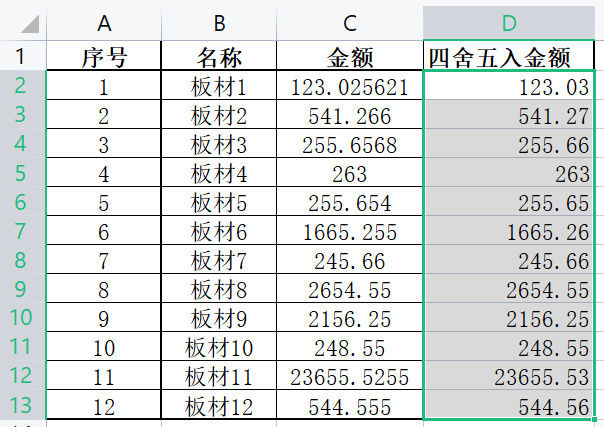
Task: Click amount cell 1665.255
Action: (350, 231)
